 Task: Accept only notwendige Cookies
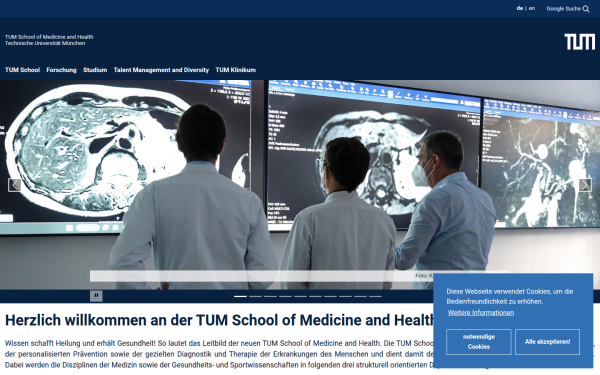pyautogui.click(x=479, y=342)
